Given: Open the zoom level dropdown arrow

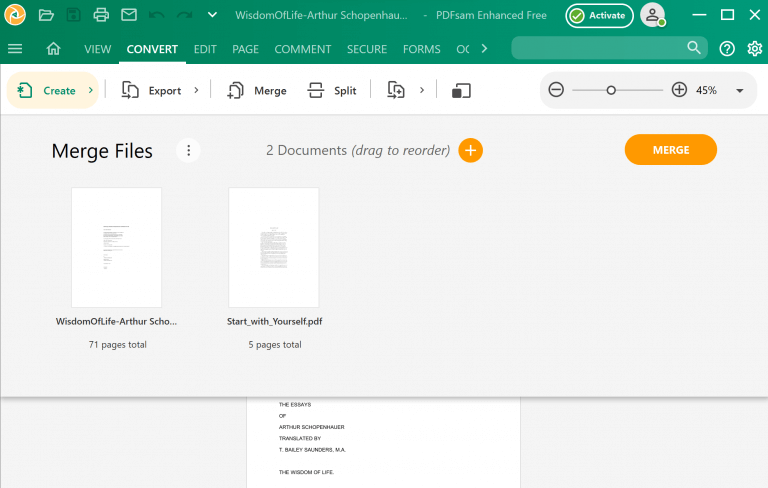Looking at the screenshot, I should pyautogui.click(x=740, y=91).
